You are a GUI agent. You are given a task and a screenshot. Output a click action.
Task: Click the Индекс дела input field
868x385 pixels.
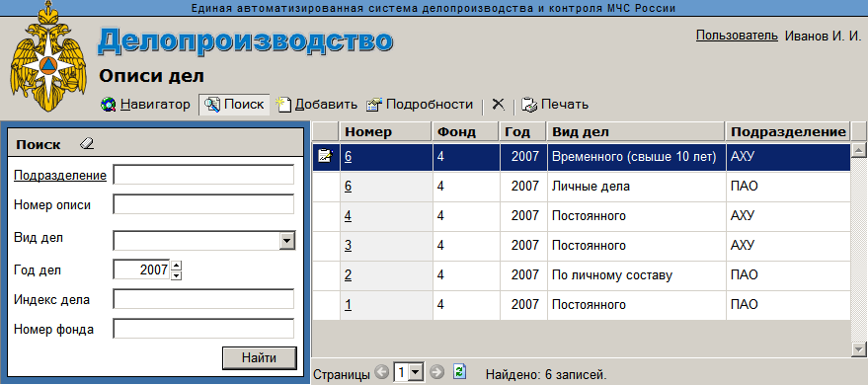(x=203, y=300)
